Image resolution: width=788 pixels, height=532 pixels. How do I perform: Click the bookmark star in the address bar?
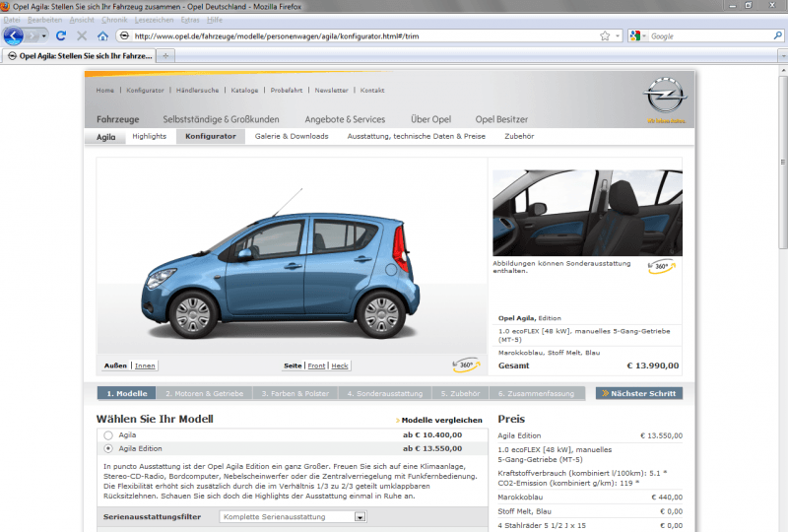605,36
